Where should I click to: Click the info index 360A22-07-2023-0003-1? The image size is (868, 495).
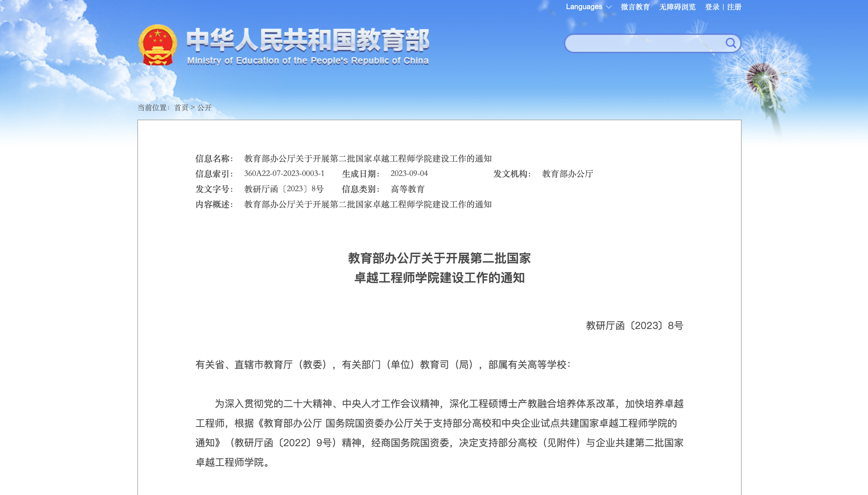[284, 173]
